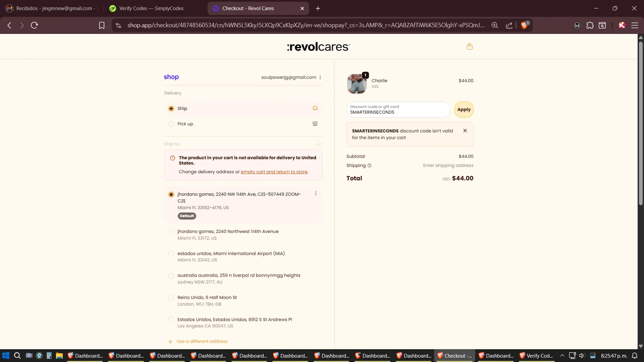The width and height of the screenshot is (644, 362).
Task: Open the Extensions puzzle icon
Action: point(590,25)
